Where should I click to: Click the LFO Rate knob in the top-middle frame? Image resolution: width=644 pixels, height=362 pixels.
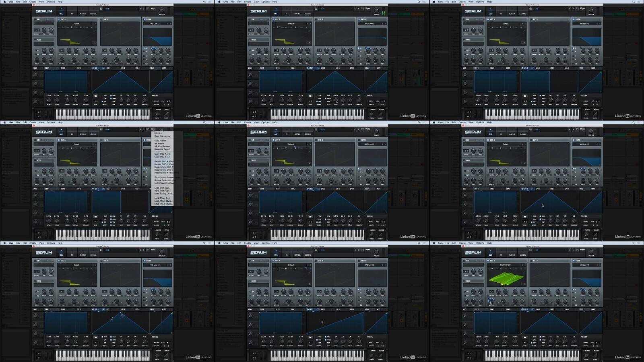click(336, 100)
